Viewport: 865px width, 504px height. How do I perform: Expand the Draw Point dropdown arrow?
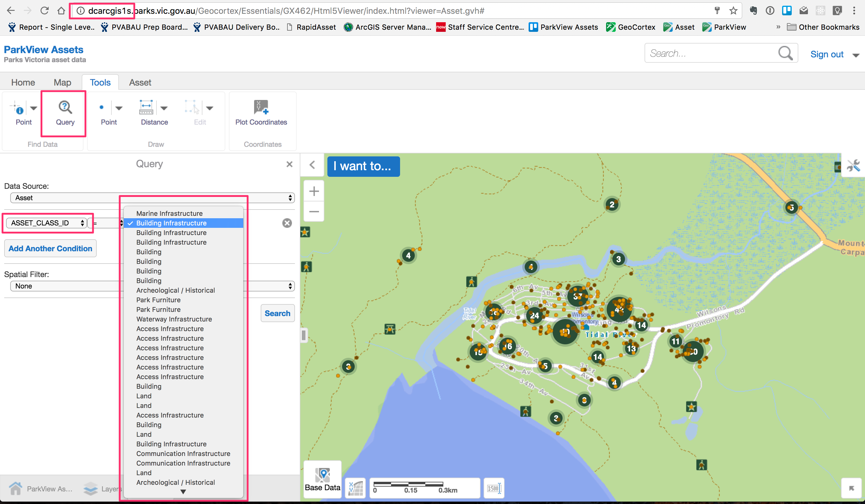(119, 108)
